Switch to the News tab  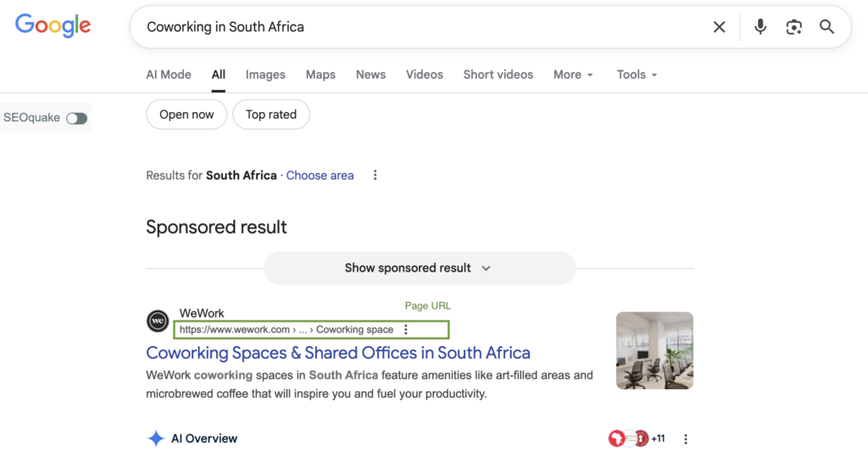point(370,75)
